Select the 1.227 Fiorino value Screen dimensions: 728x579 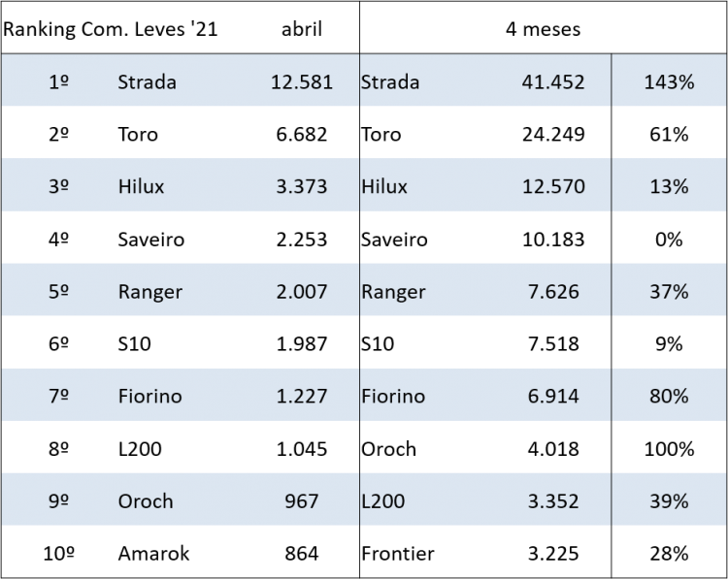(302, 397)
